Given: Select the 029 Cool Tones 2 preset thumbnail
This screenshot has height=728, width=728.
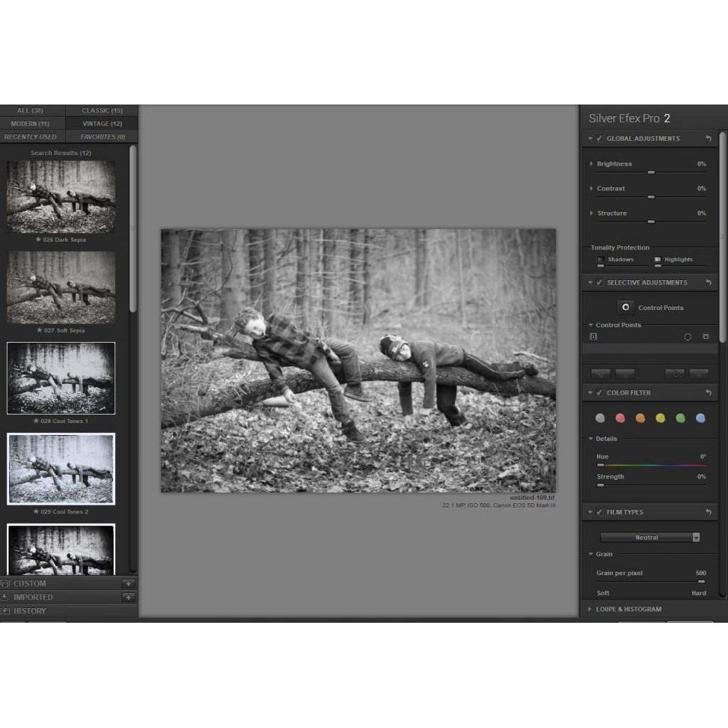Looking at the screenshot, I should (x=60, y=468).
